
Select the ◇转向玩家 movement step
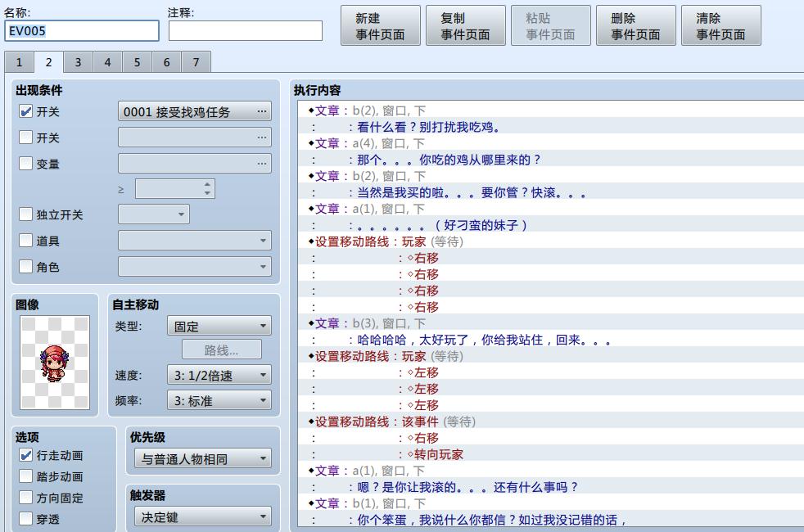(x=551, y=454)
